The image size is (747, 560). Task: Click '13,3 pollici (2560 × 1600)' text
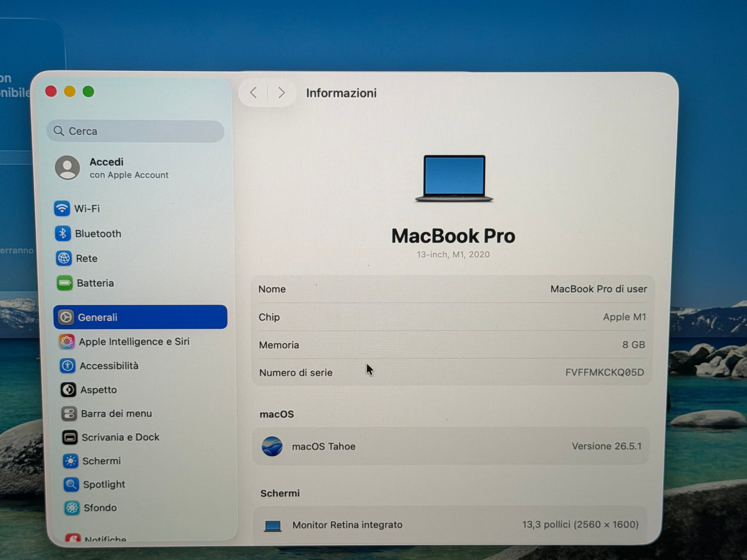tap(580, 524)
